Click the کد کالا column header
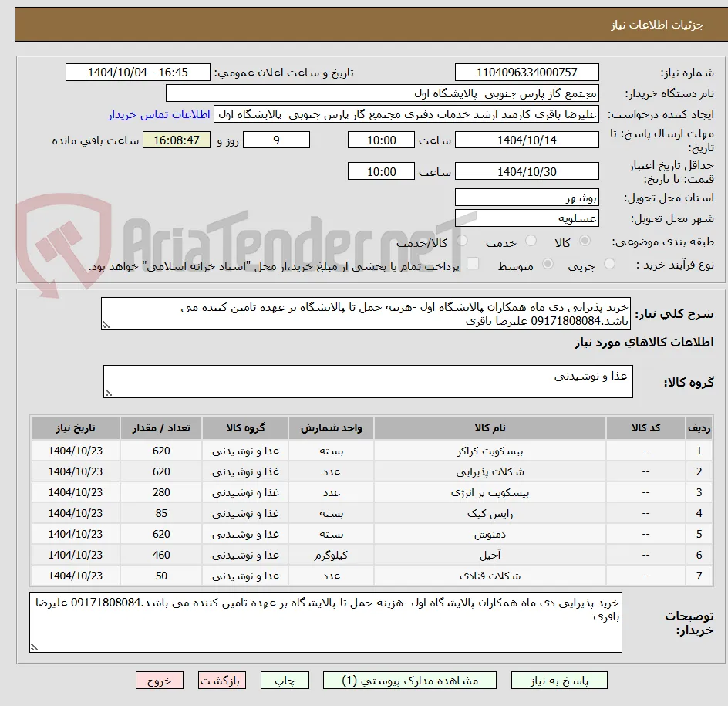The width and height of the screenshot is (728, 706). point(645,427)
